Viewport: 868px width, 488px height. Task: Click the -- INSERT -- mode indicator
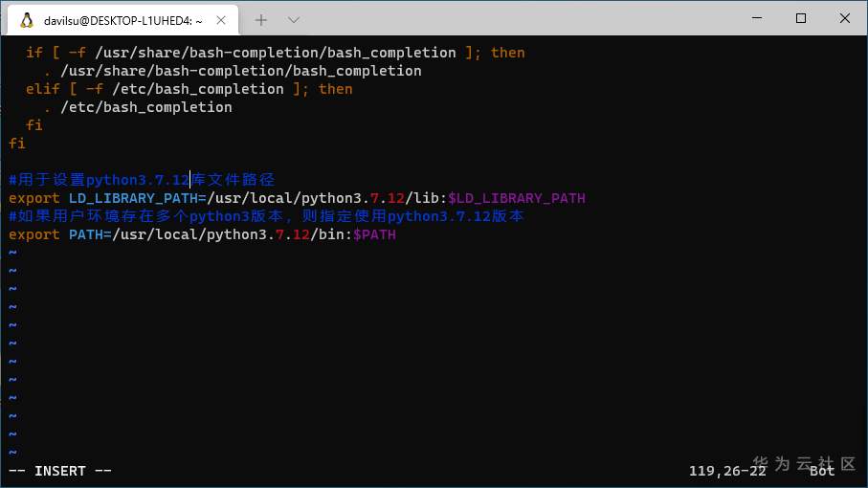60,471
